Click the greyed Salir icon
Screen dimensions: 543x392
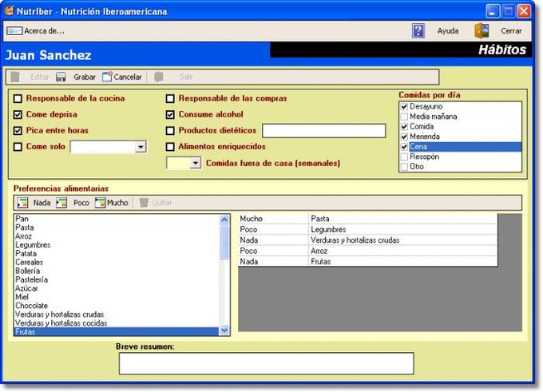(159, 77)
